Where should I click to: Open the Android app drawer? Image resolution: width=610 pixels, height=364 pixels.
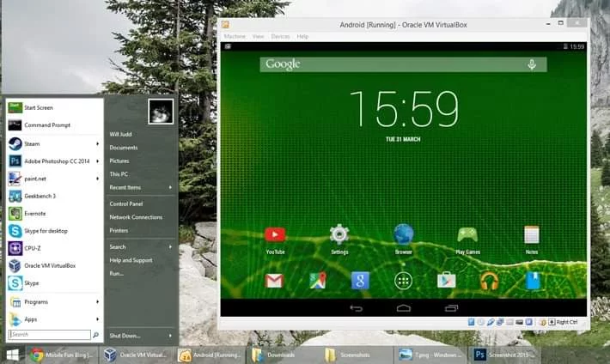403,281
